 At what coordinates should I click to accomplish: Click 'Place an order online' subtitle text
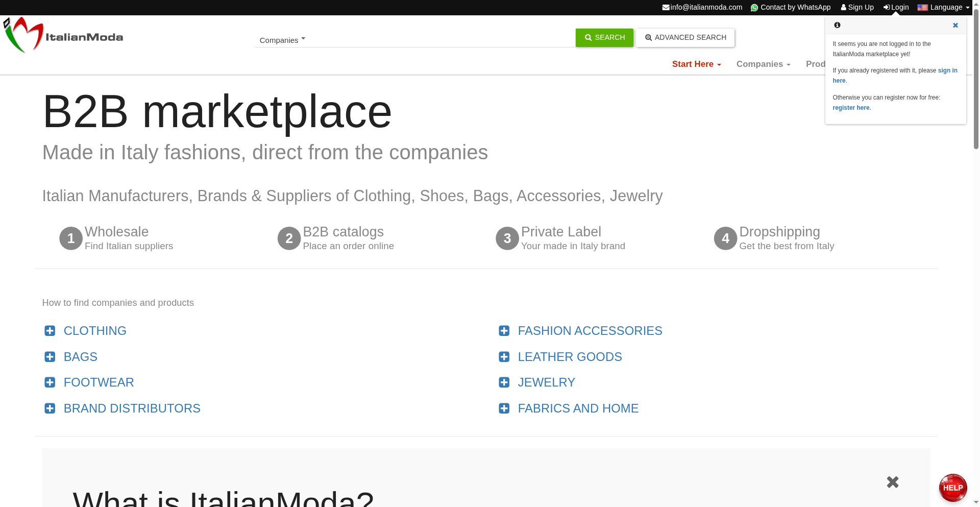tap(349, 246)
